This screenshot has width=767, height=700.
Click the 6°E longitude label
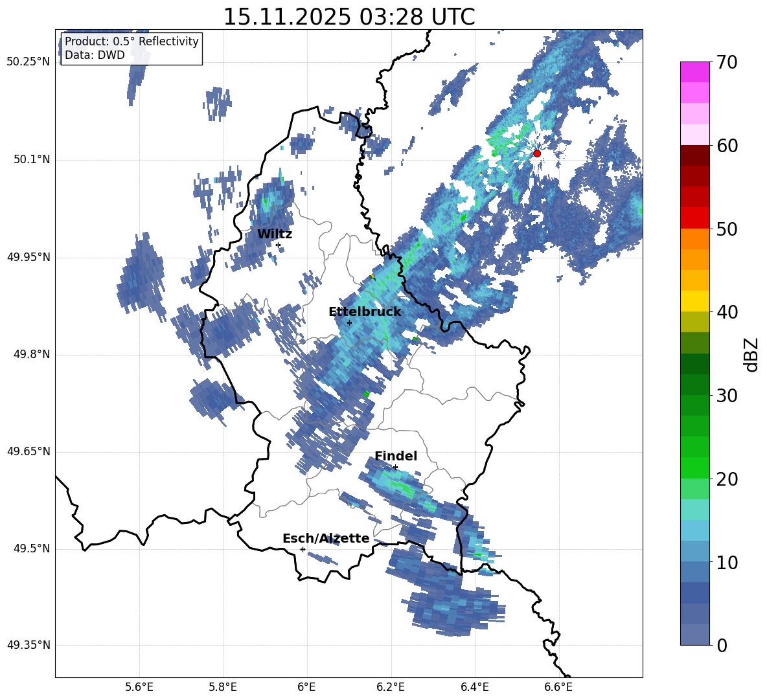[x=306, y=687]
